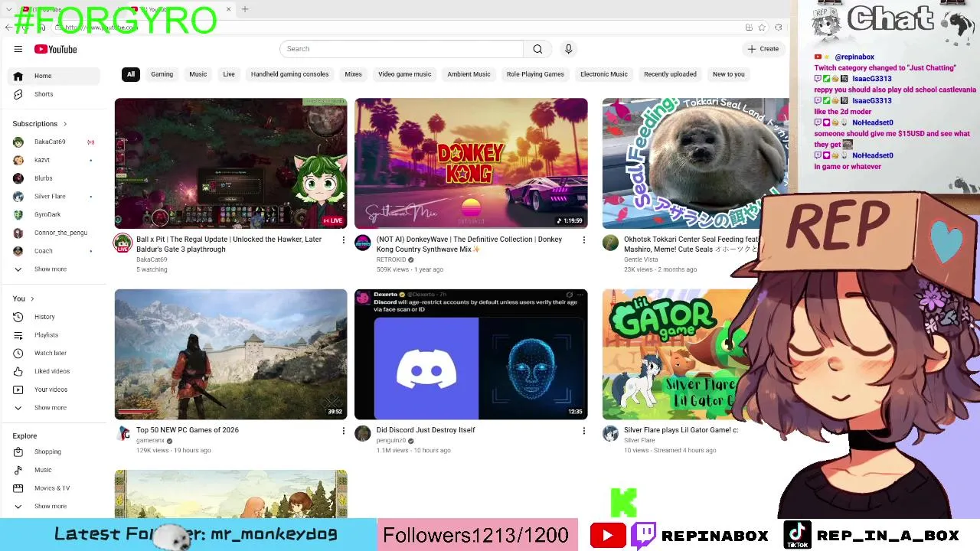
Task: Open DonkeyWave synthwave mix thumbnail
Action: 471,163
